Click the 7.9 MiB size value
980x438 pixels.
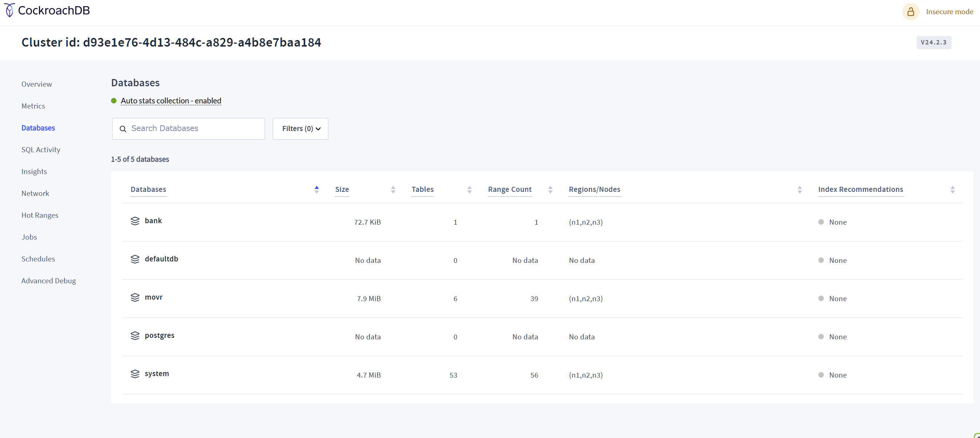click(369, 299)
